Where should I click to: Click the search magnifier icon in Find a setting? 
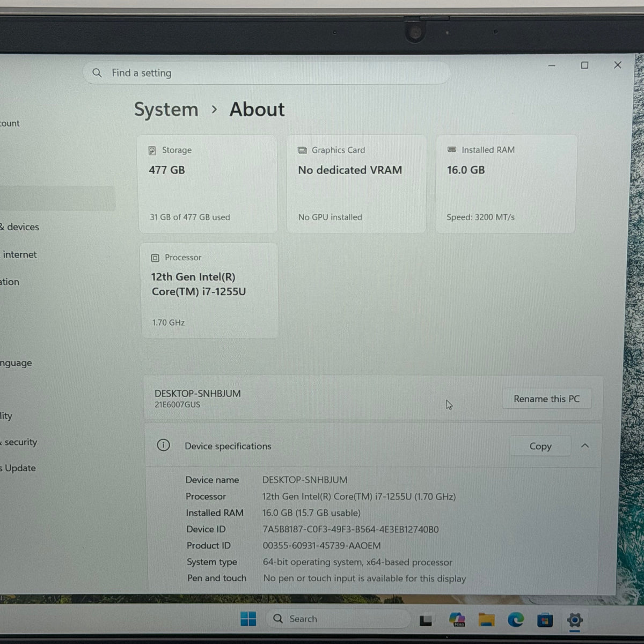tap(97, 72)
